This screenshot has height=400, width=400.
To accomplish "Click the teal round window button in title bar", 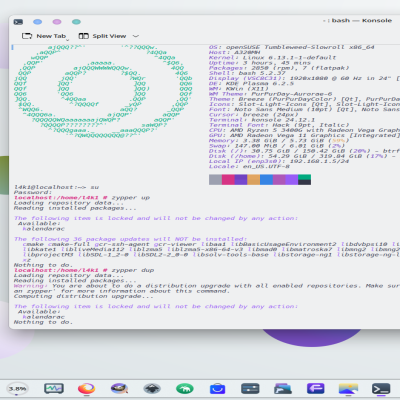I will 76,22.
